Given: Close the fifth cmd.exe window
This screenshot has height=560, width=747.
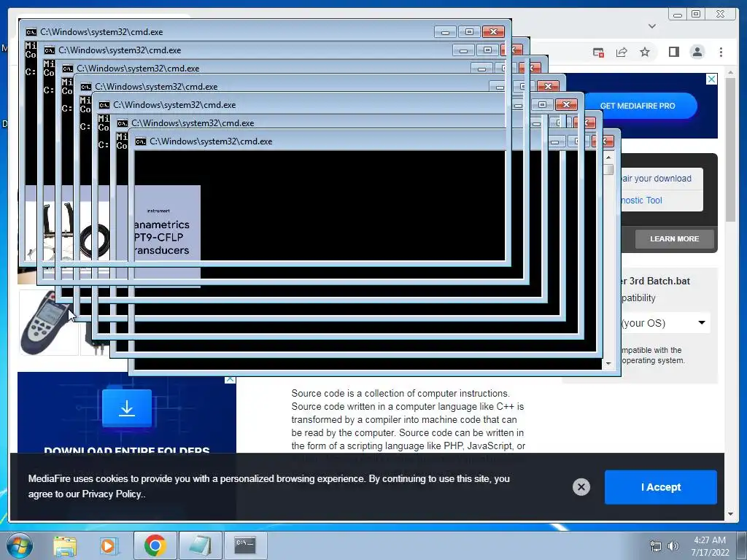Looking at the screenshot, I should point(566,105).
